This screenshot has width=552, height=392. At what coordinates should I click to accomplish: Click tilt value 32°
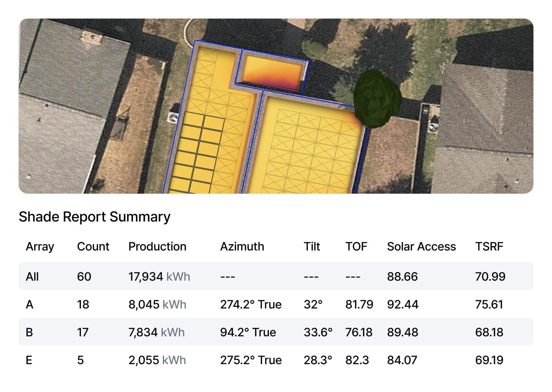click(313, 304)
